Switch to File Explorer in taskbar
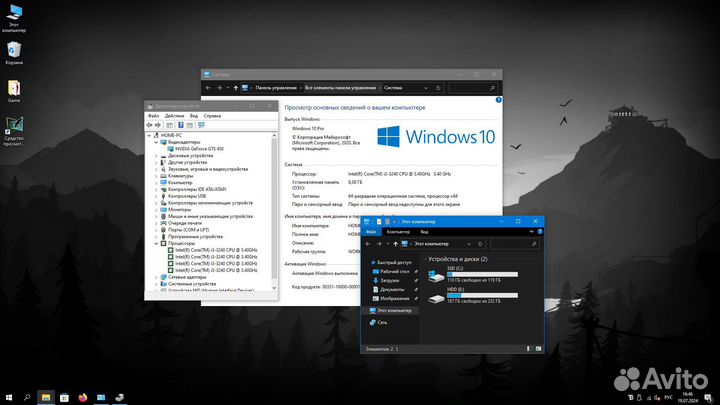 46,397
